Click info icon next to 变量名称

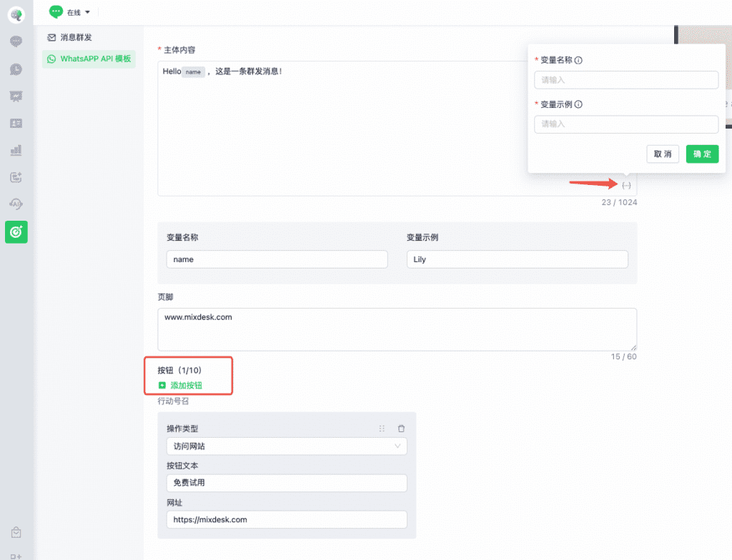(578, 61)
